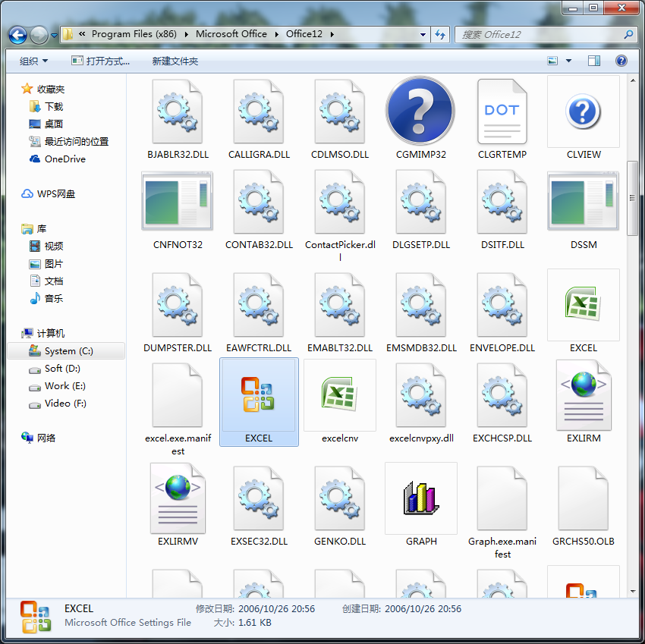Refresh the Office12 folder view
Screen dimensions: 645x644
[440, 35]
